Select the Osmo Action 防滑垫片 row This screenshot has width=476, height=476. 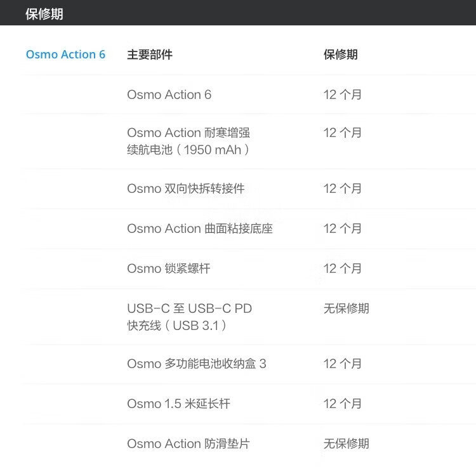coord(188,444)
